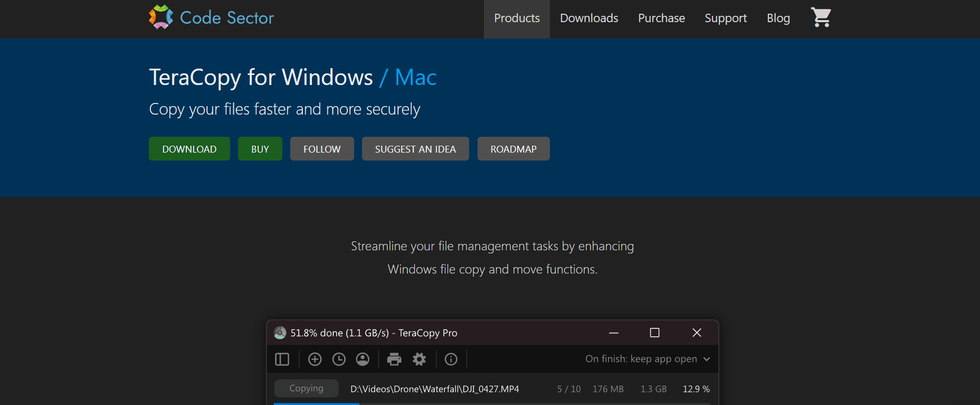Image resolution: width=980 pixels, height=405 pixels.
Task: Switch to the Mac version link
Action: pyautogui.click(x=416, y=78)
